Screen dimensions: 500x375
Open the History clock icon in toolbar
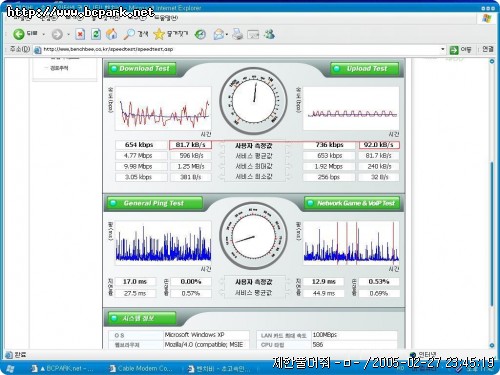click(x=200, y=34)
